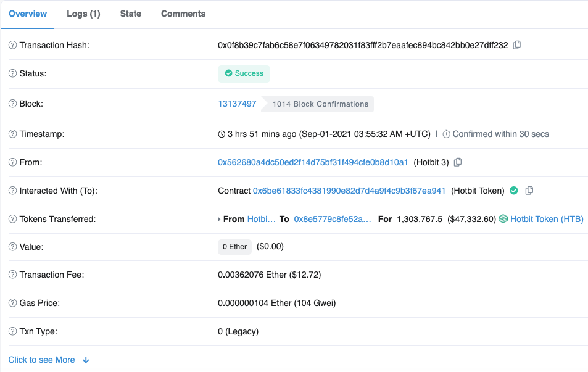Click the 0 Ether value badge
This screenshot has width=588, height=372.
coord(234,247)
